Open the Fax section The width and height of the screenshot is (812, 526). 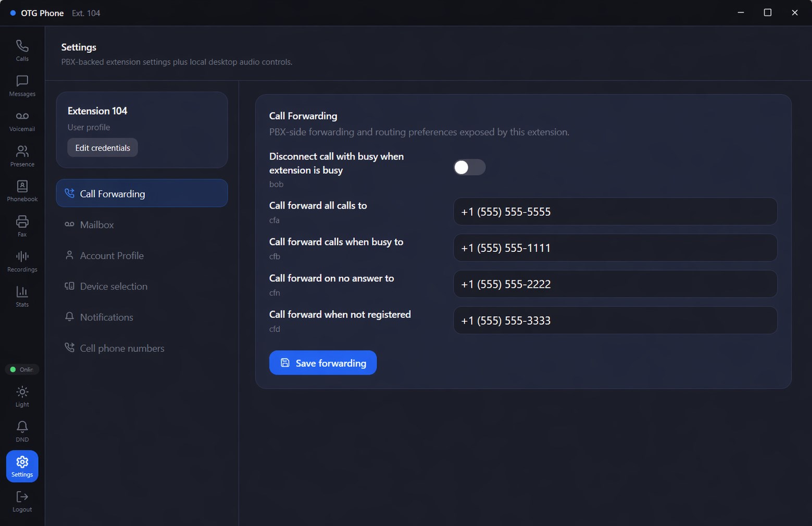[22, 226]
